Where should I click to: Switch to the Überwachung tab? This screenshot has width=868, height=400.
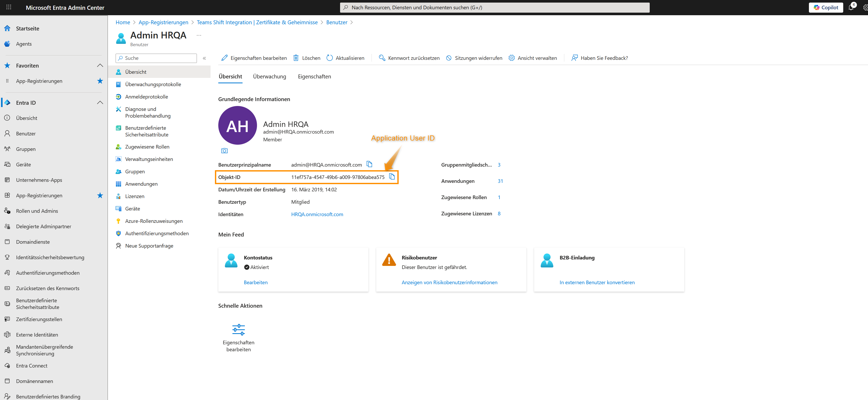[x=270, y=76]
